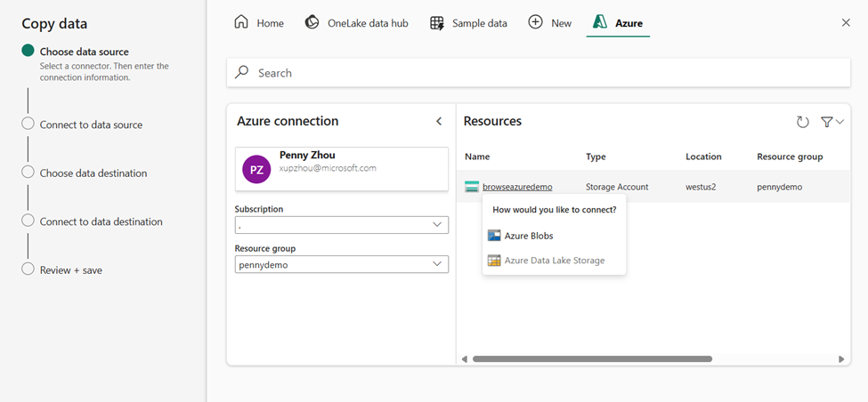This screenshot has width=868, height=402.
Task: Open the New tab
Action: 549,23
